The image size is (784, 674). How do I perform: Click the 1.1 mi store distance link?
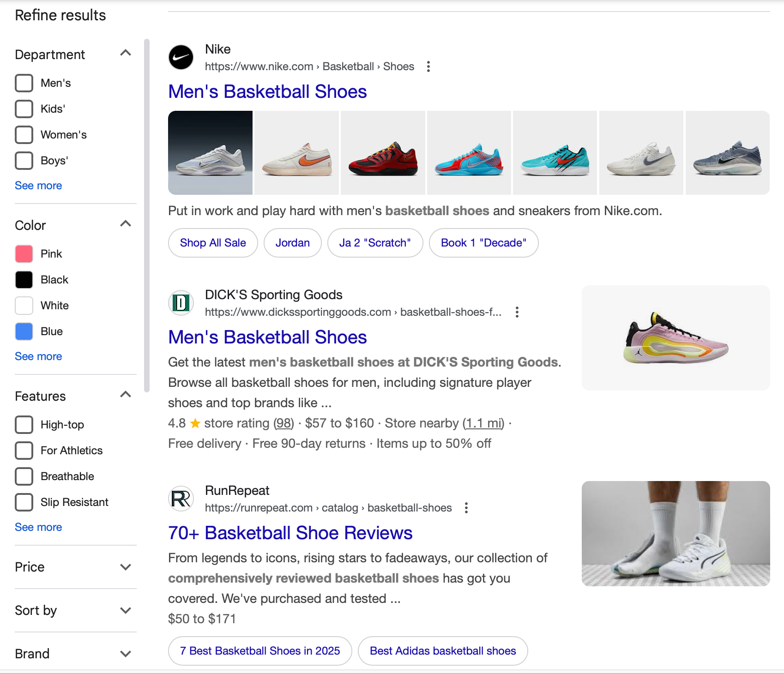coord(483,423)
